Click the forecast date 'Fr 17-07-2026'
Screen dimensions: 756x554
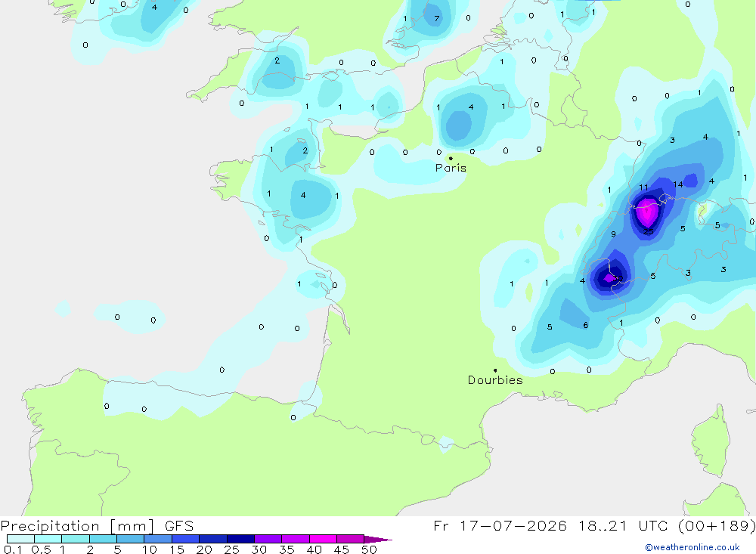tap(500, 525)
